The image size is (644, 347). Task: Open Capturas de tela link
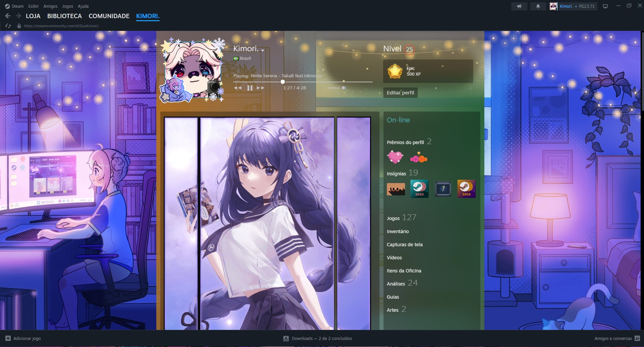click(405, 245)
